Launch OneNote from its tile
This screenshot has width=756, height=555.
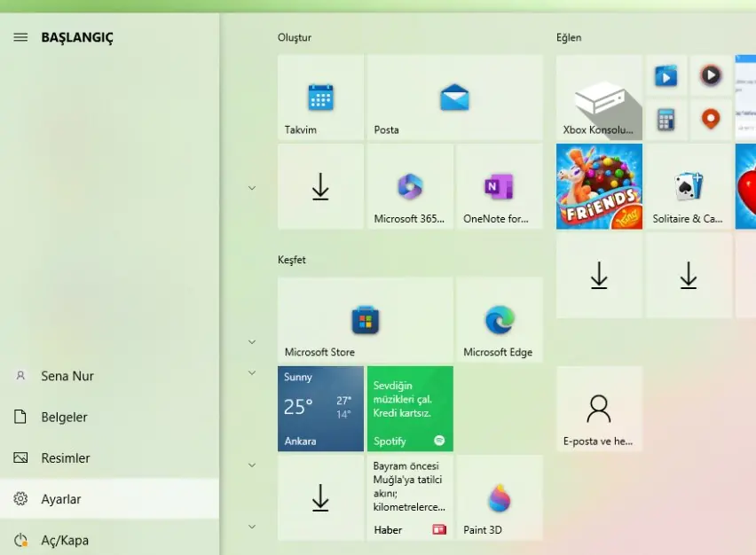pyautogui.click(x=499, y=186)
